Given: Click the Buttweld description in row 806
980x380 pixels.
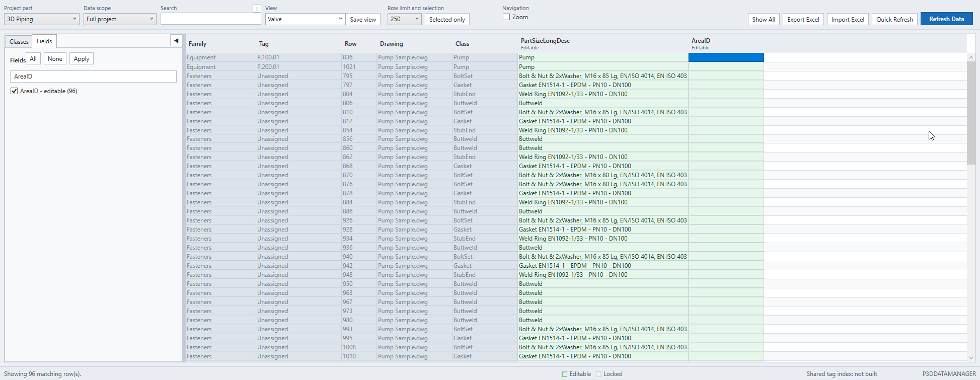Looking at the screenshot, I should [603, 103].
